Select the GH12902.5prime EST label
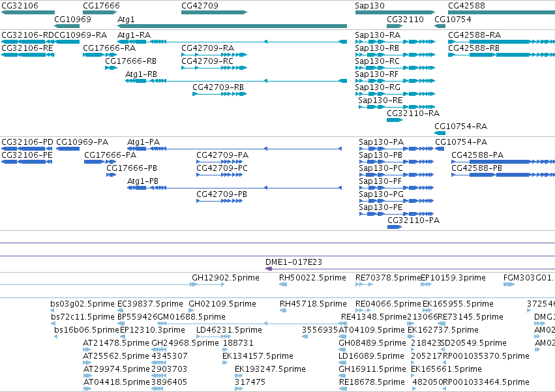This screenshot has width=555, height=392. tap(226, 278)
